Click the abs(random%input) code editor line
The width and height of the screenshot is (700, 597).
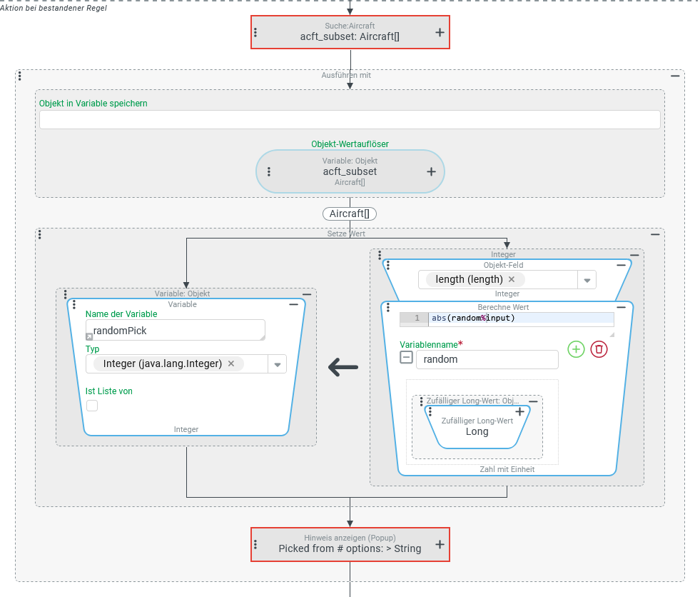(x=521, y=318)
